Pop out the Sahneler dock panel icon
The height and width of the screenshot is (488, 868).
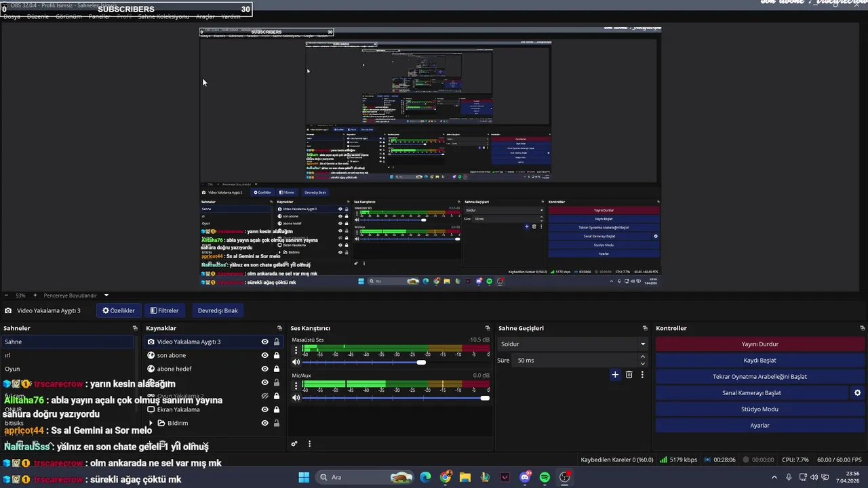[x=135, y=328]
